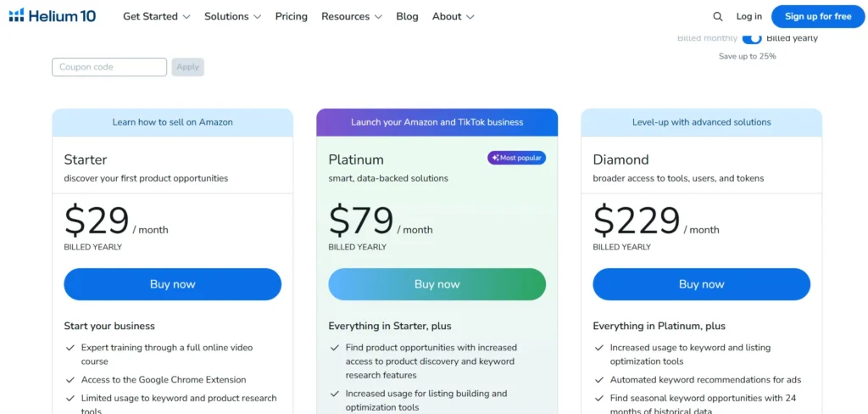
Task: Click the Most popular badge on Platinum
Action: coord(516,158)
